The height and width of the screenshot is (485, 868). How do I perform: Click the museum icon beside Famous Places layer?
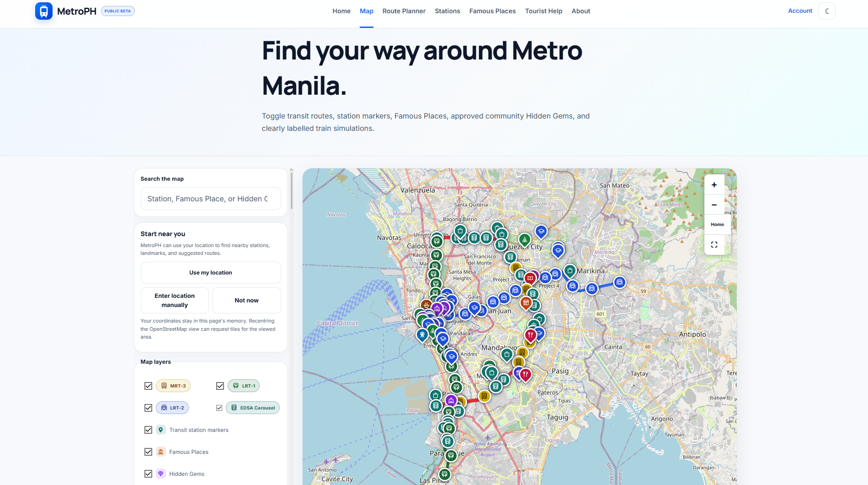(160, 452)
